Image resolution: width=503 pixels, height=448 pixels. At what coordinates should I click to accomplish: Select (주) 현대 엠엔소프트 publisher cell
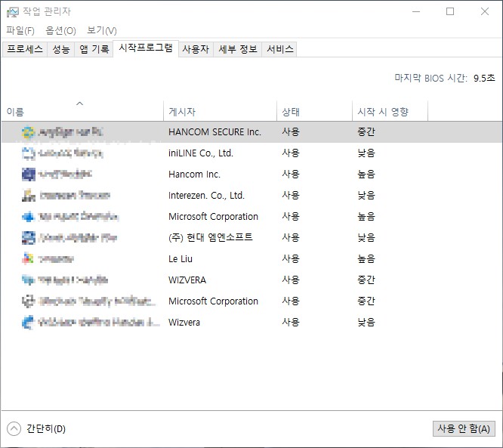click(x=211, y=238)
